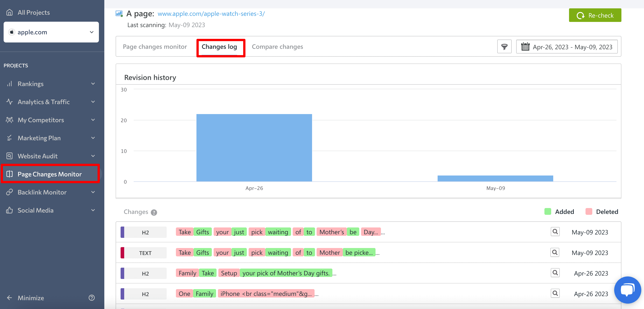The image size is (644, 309).
Task: Expand the Rankings section chevron
Action: [93, 84]
